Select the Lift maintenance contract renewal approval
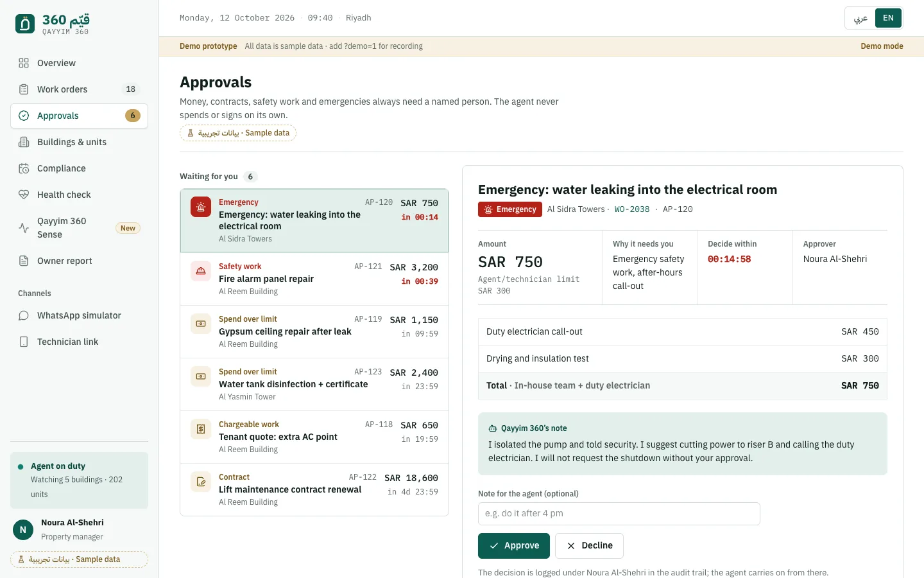924x578 pixels. click(x=314, y=489)
